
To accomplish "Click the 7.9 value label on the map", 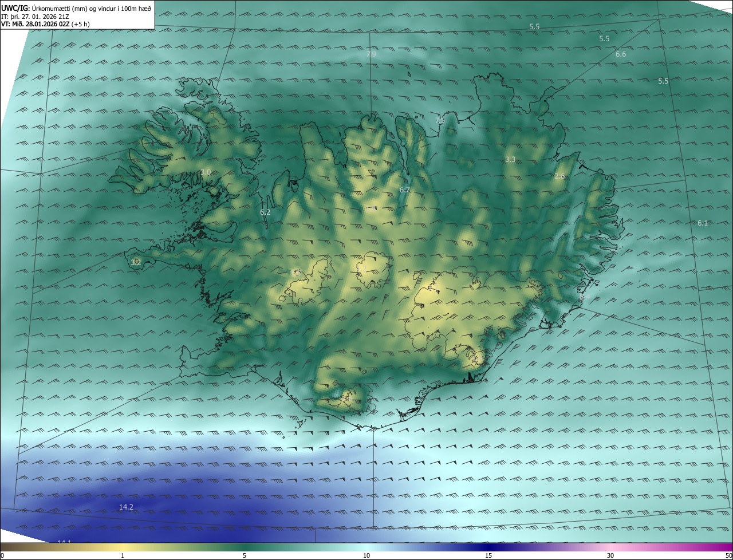I will (x=372, y=54).
